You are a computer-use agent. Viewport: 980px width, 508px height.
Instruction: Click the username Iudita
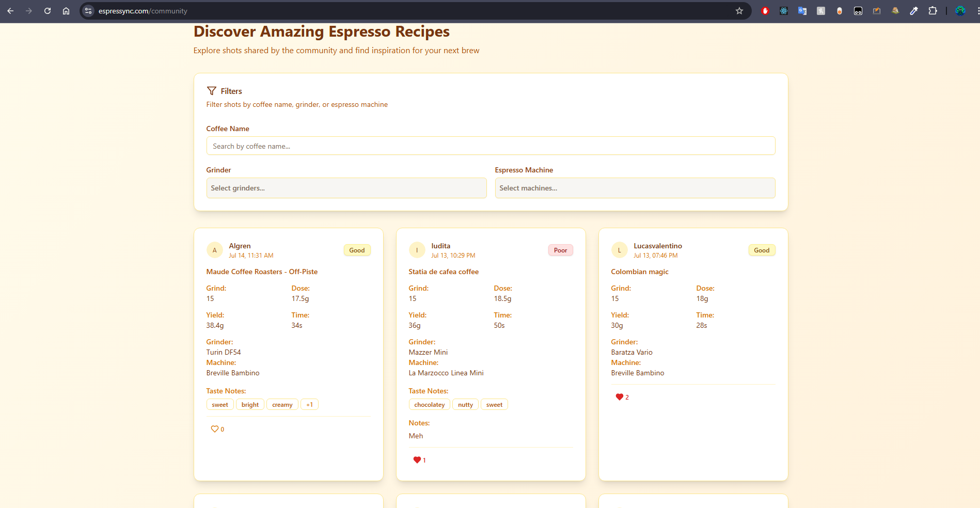441,246
